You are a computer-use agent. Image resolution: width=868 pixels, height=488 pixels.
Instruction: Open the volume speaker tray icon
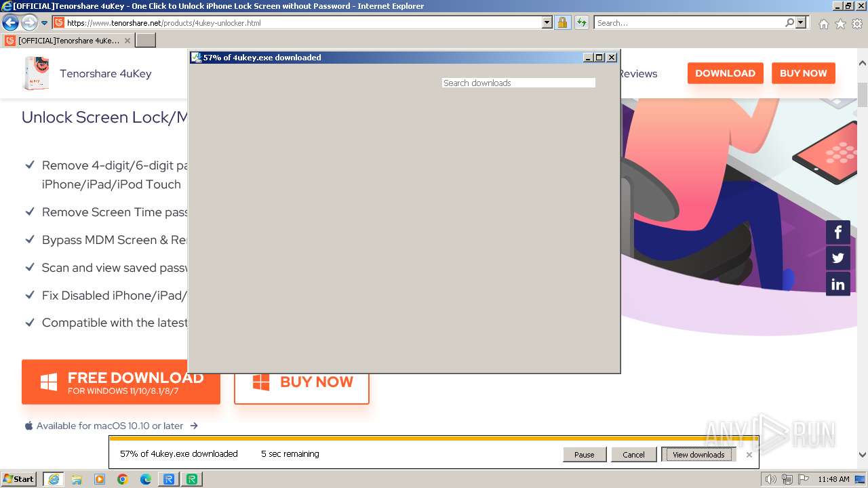pos(770,479)
